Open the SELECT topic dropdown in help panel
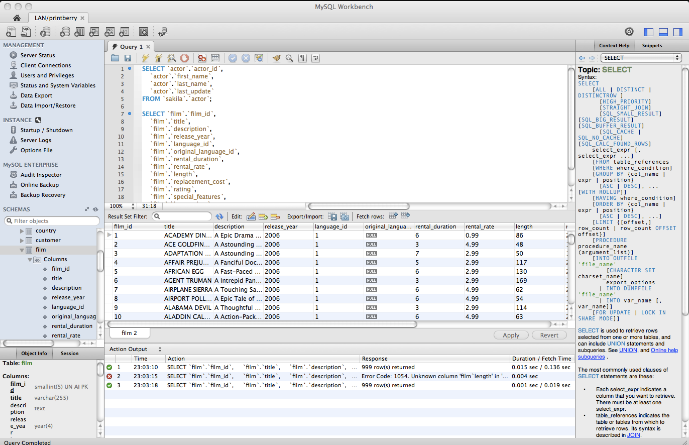The image size is (689, 445). click(640, 59)
